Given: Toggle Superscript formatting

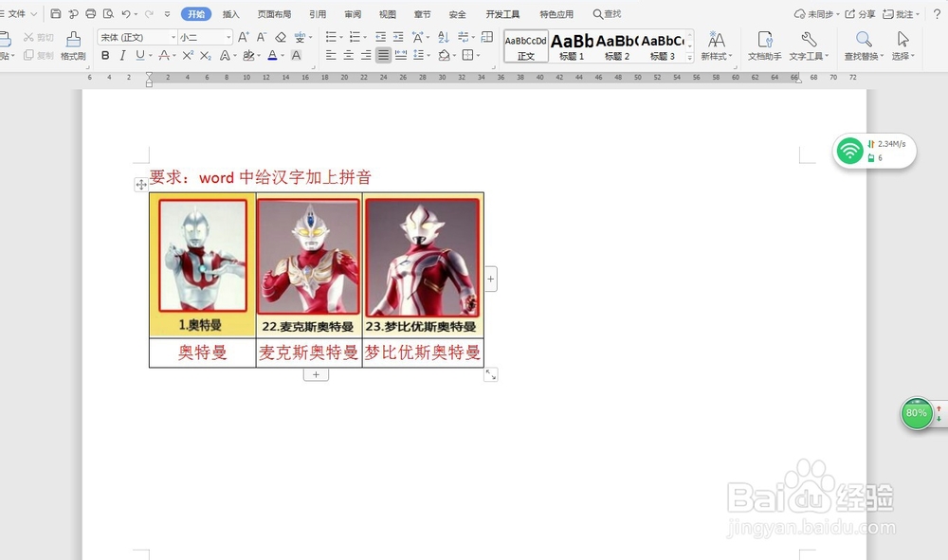Looking at the screenshot, I should point(188,56).
